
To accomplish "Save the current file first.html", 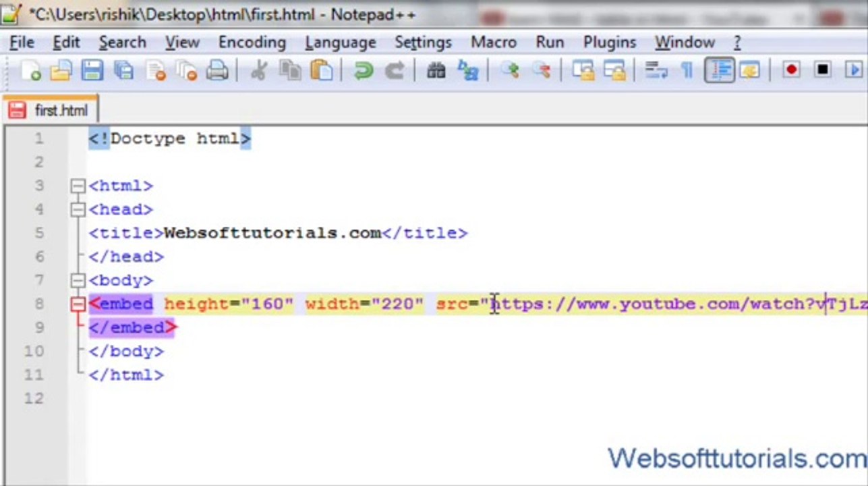I will 92,70.
